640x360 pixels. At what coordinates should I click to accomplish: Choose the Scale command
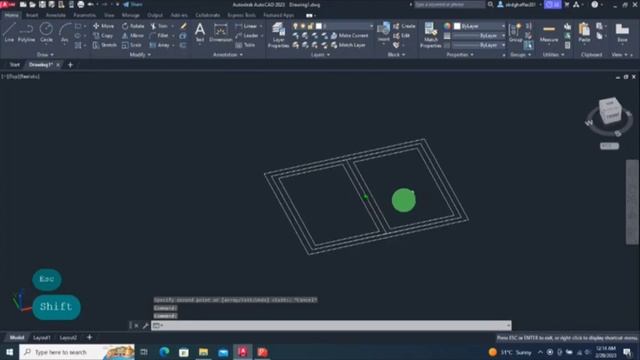coord(132,45)
